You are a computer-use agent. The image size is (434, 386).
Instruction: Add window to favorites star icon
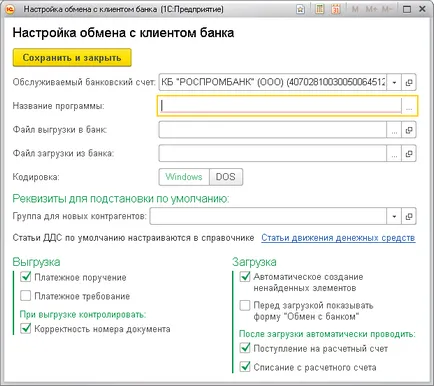(300, 9)
